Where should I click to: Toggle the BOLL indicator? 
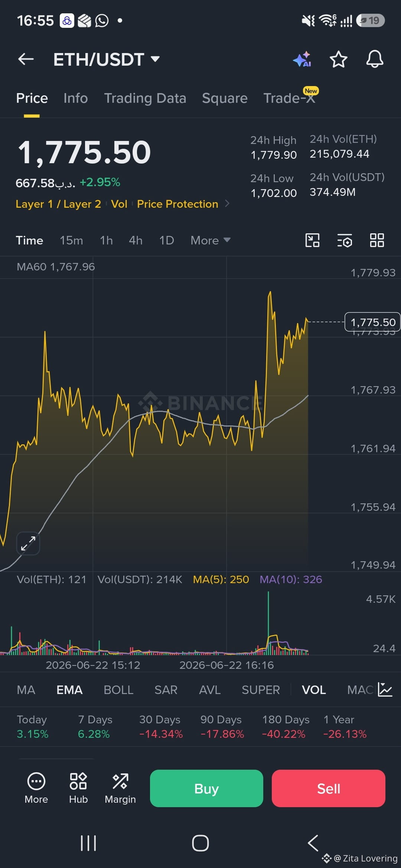tap(118, 690)
